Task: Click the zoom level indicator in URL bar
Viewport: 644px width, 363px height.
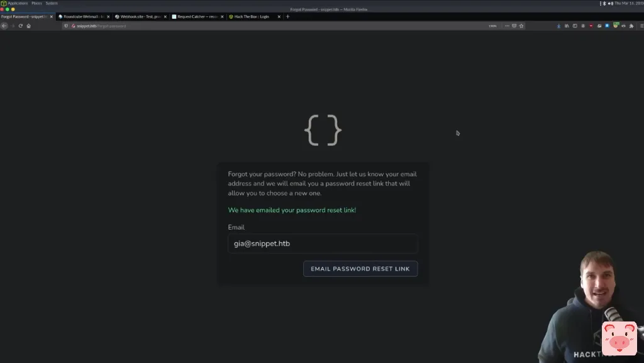Action: 492,26
